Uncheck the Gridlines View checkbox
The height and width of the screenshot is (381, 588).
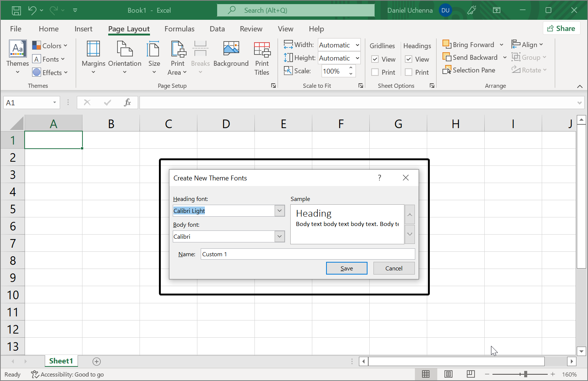[x=375, y=59]
